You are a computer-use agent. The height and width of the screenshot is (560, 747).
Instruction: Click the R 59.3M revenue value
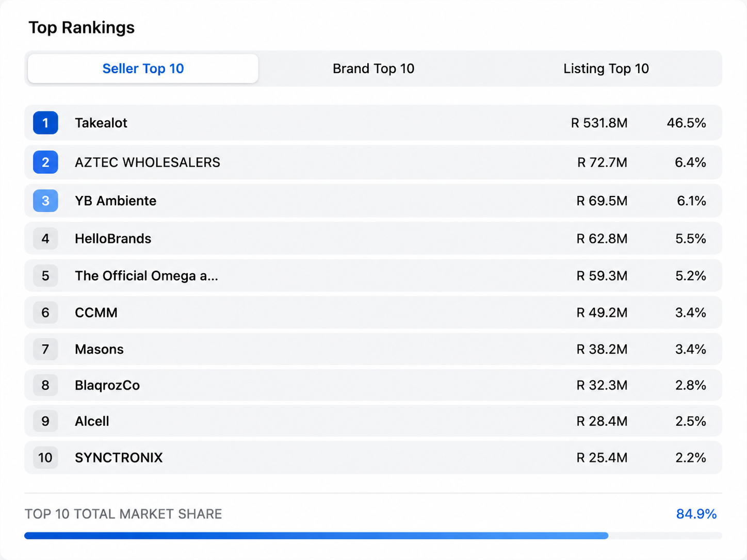tap(602, 276)
